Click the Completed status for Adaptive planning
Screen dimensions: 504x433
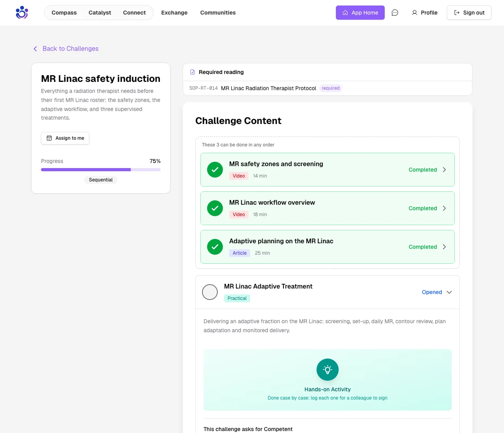(423, 247)
